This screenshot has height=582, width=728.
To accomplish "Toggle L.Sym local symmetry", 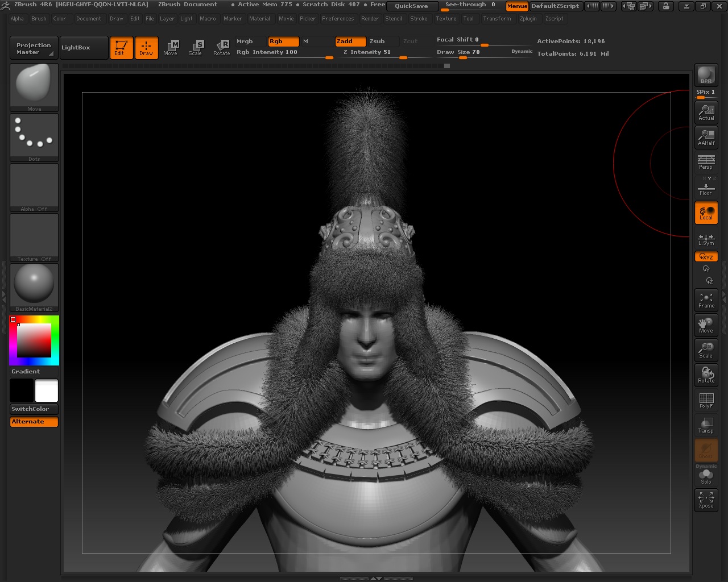I will (x=706, y=239).
